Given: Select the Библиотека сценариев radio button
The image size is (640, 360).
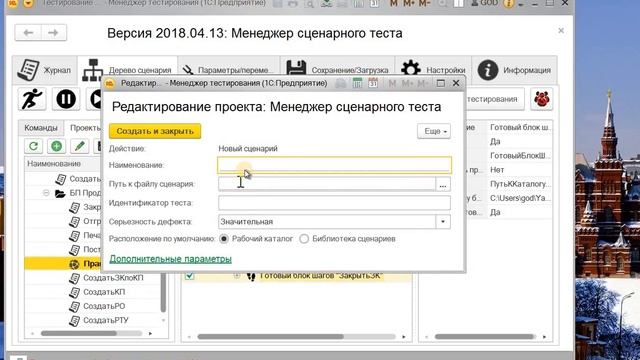Looking at the screenshot, I should (x=304, y=239).
